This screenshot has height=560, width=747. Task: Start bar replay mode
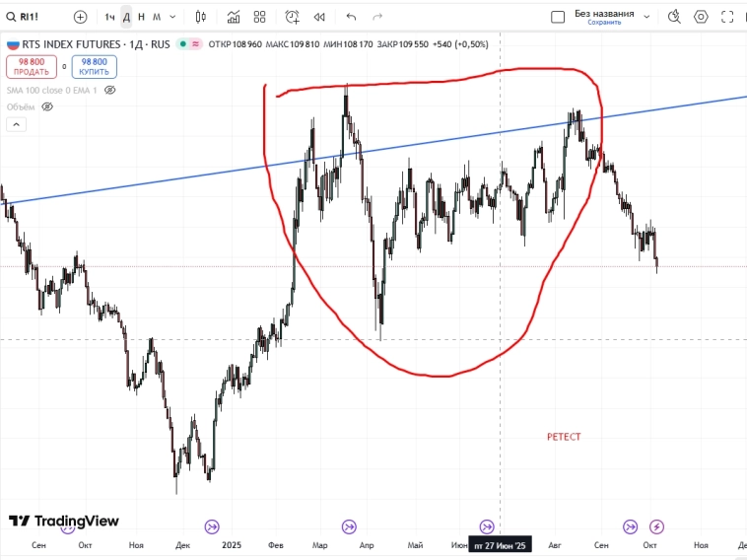coord(319,17)
